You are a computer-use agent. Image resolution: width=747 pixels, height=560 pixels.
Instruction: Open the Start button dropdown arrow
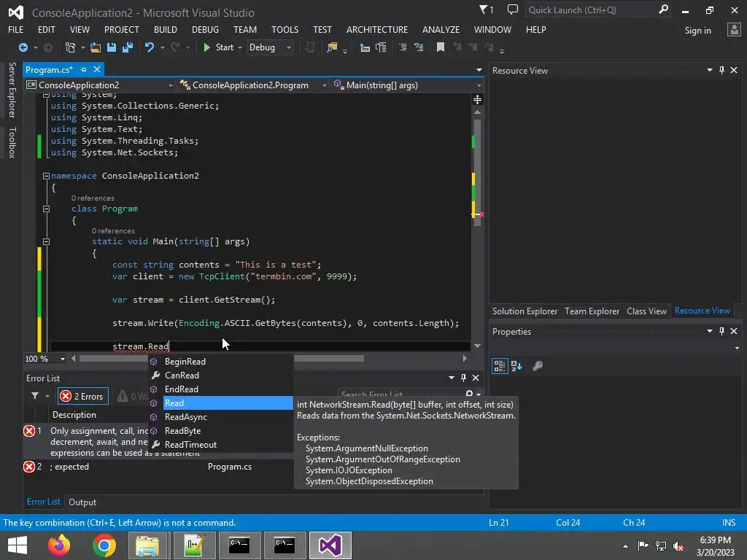click(x=239, y=47)
